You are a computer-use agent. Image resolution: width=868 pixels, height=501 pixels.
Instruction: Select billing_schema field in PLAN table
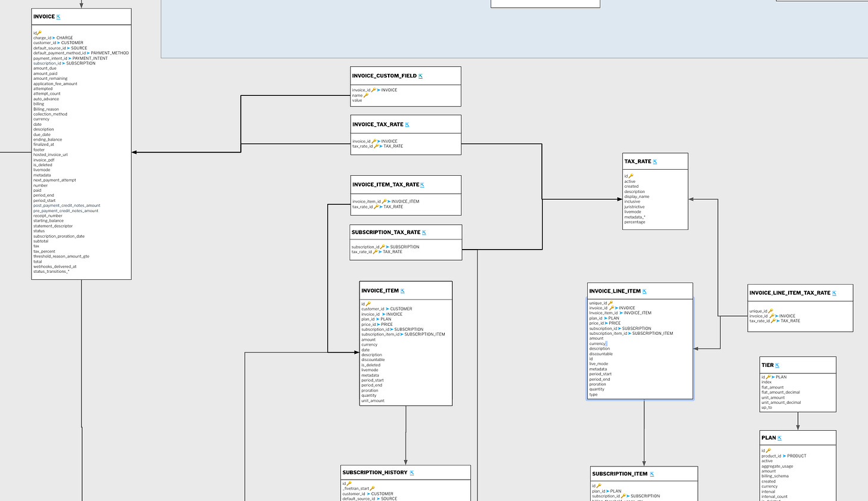click(775, 476)
